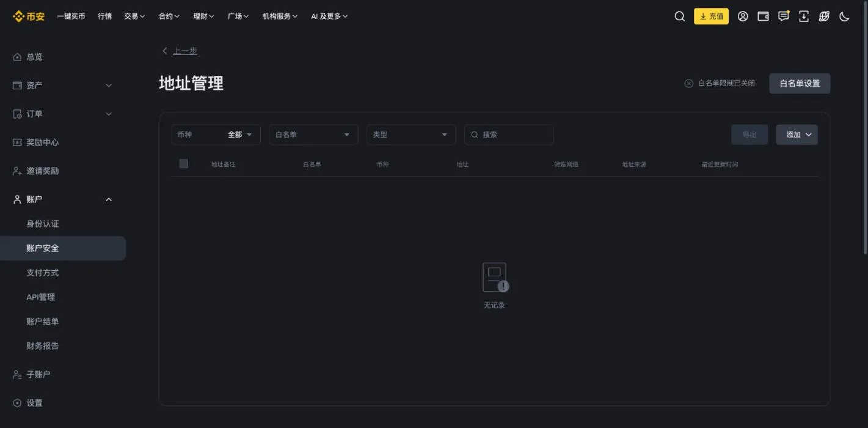Open the wallet icon in header
The height and width of the screenshot is (428, 868).
tap(763, 17)
